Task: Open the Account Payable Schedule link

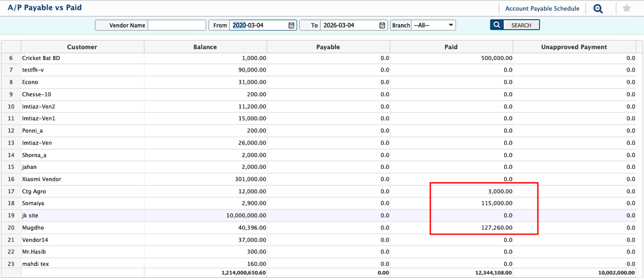Action: 542,9
